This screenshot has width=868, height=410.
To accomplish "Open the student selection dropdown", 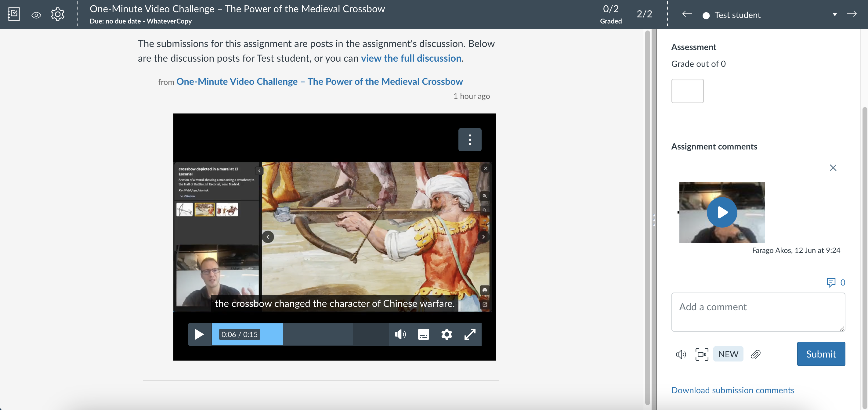I will (x=835, y=15).
